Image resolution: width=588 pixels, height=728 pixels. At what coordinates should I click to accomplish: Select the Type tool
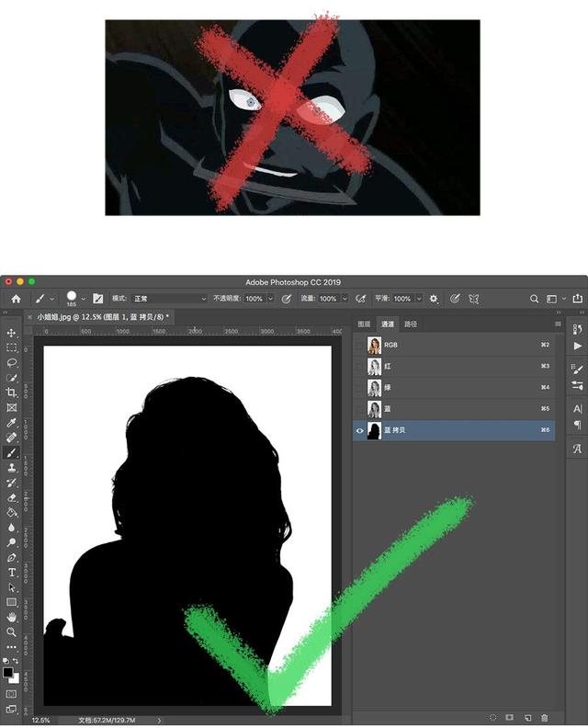12,572
